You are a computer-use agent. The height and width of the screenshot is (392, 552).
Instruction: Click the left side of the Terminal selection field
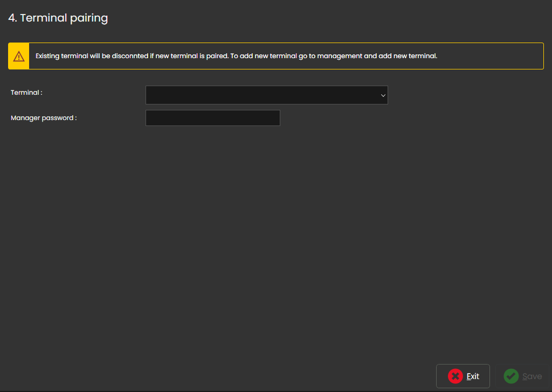[x=162, y=95]
